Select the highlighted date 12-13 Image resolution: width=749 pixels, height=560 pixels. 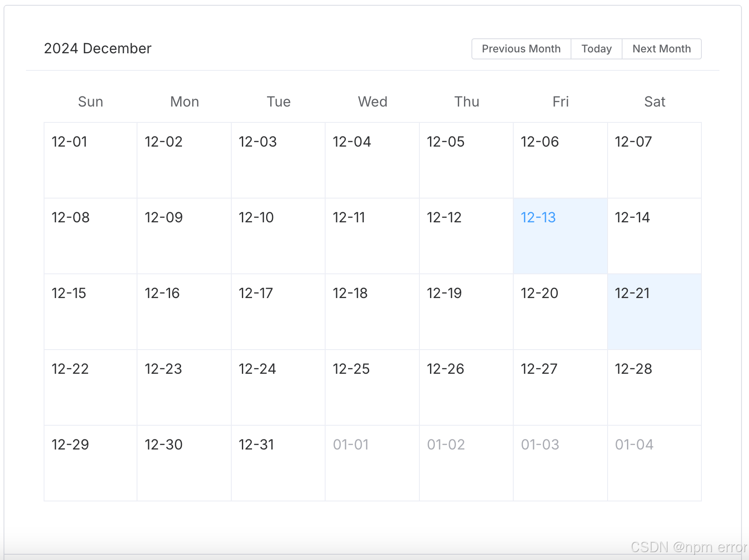560,236
